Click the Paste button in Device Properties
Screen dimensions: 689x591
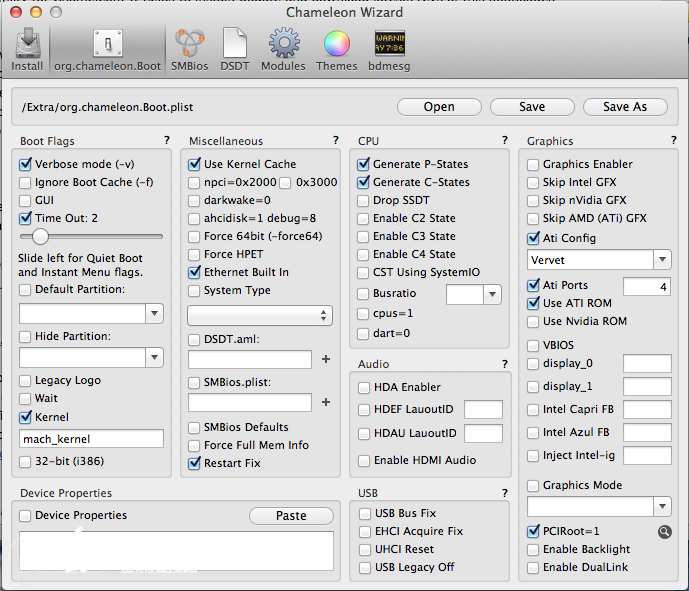click(x=291, y=516)
